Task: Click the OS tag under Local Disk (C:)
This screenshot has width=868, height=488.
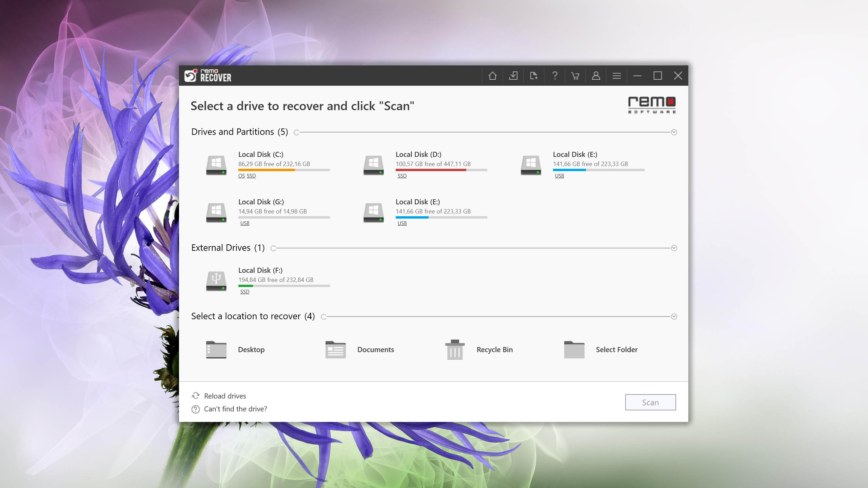Action: [241, 176]
